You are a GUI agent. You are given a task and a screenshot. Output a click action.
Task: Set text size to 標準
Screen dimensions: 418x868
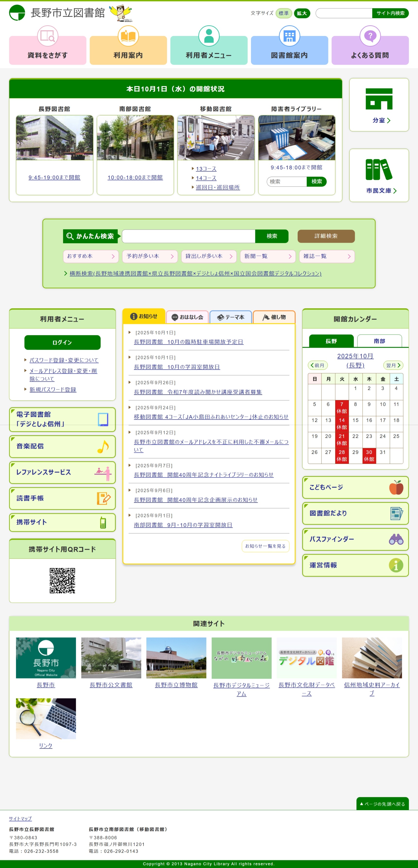[284, 13]
